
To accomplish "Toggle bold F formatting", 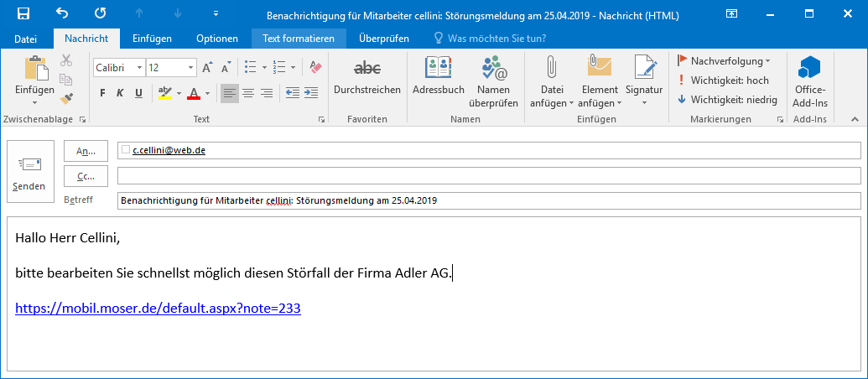I will [x=102, y=93].
